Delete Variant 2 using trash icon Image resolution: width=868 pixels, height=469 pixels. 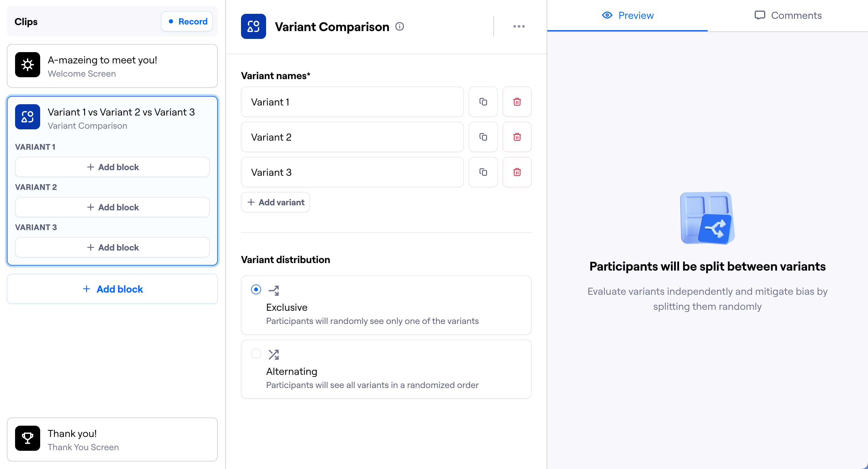click(517, 137)
